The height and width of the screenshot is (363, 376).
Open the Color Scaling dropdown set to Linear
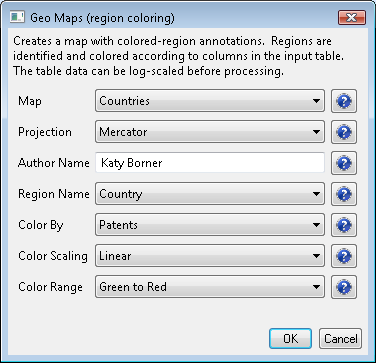210,256
